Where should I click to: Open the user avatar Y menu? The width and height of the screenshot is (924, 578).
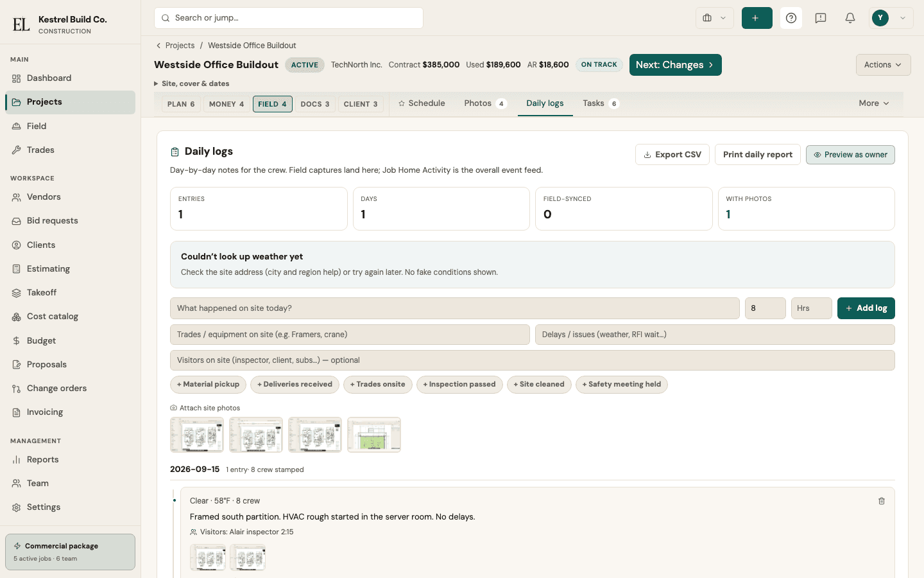pyautogui.click(x=891, y=18)
